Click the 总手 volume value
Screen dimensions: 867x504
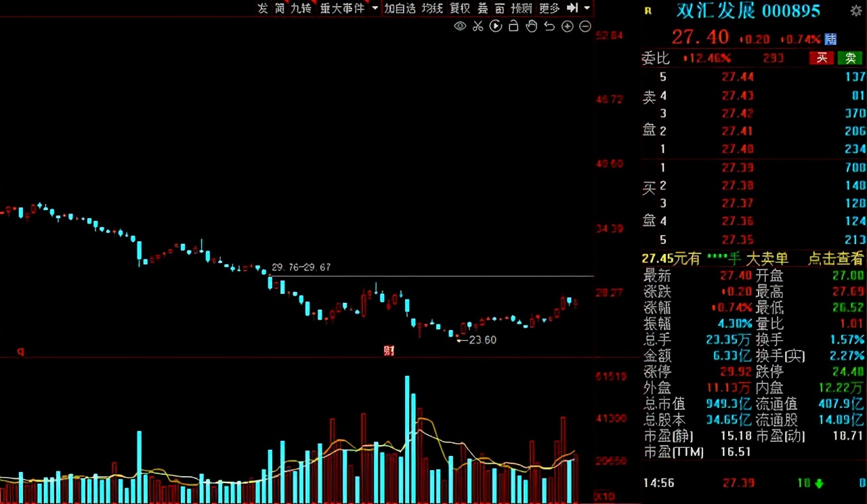pyautogui.click(x=729, y=339)
